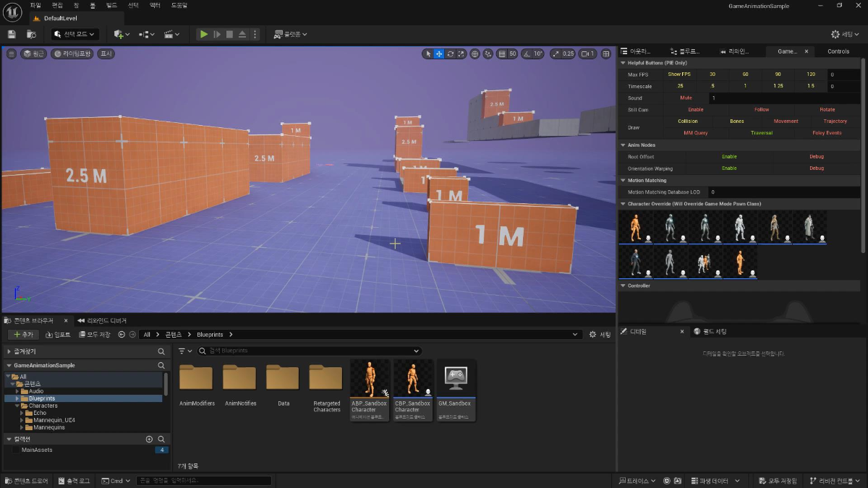Select the rotate gizmo tool in viewport
Screen dimensions: 868x488
click(x=451, y=53)
